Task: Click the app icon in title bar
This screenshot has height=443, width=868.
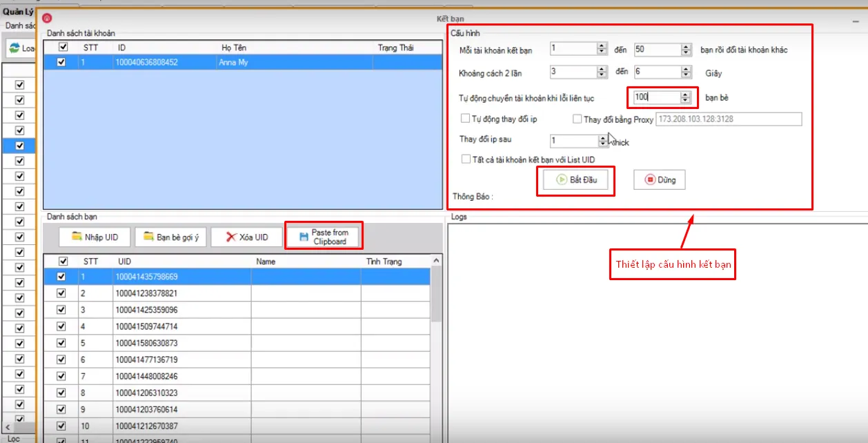Action: click(x=47, y=19)
